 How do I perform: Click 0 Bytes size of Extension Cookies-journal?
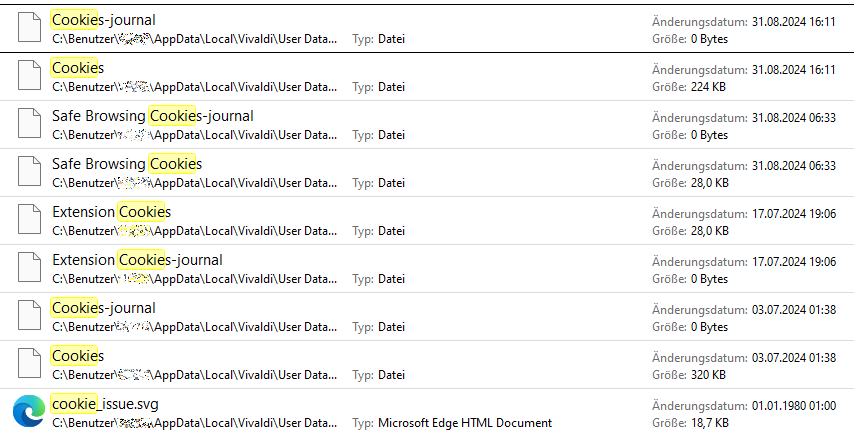(x=709, y=279)
